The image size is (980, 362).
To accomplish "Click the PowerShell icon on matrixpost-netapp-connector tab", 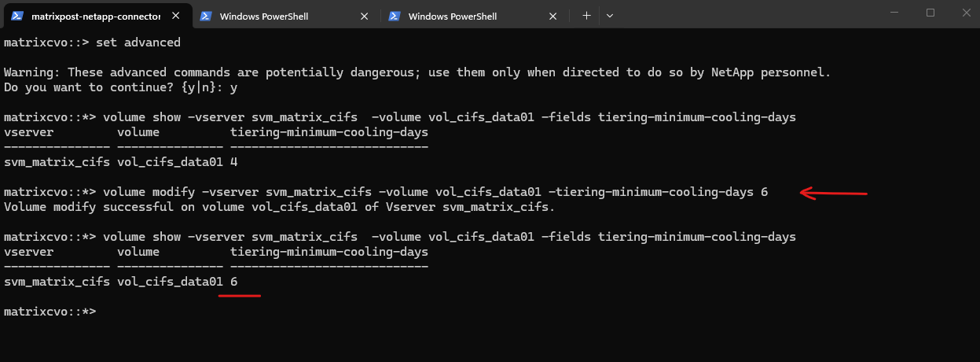I will tap(17, 16).
